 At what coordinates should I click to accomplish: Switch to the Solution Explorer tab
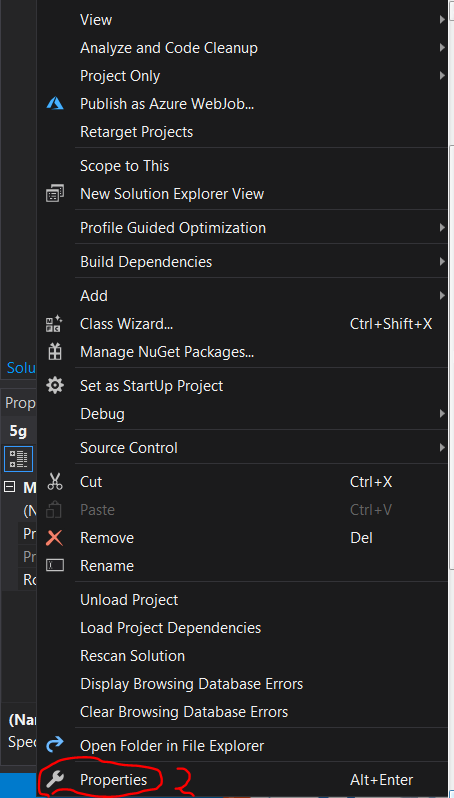pyautogui.click(x=21, y=367)
